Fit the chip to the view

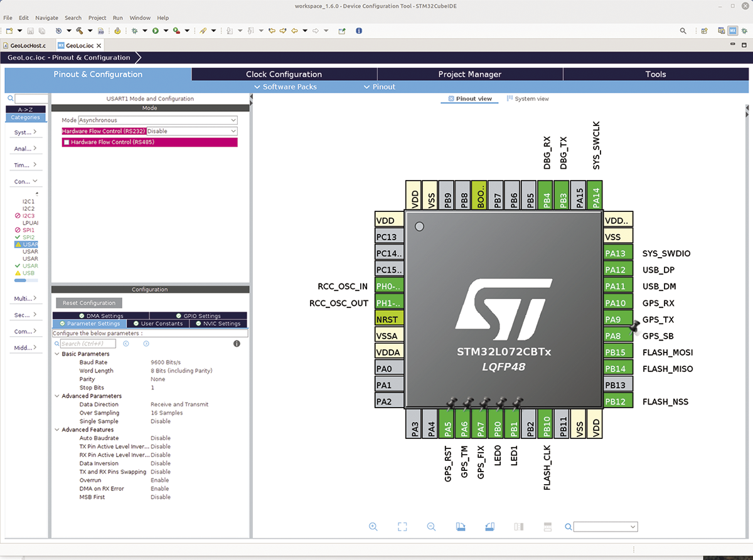[x=402, y=527]
